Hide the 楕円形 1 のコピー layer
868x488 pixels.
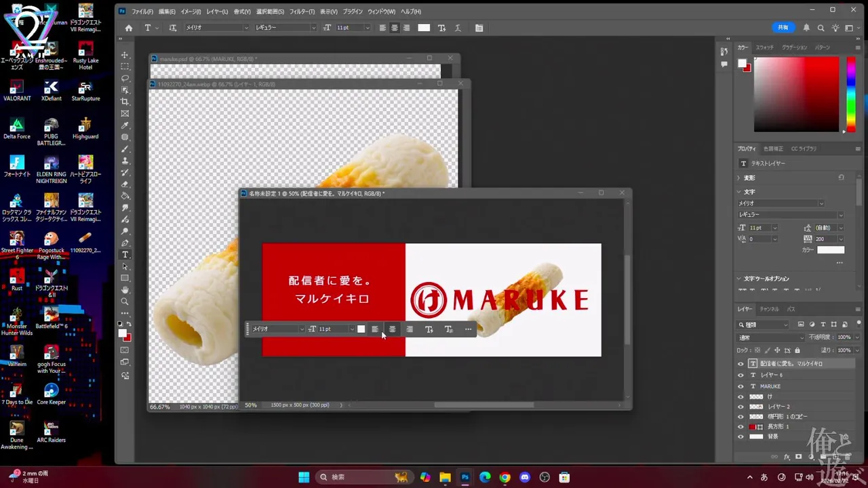(x=741, y=417)
